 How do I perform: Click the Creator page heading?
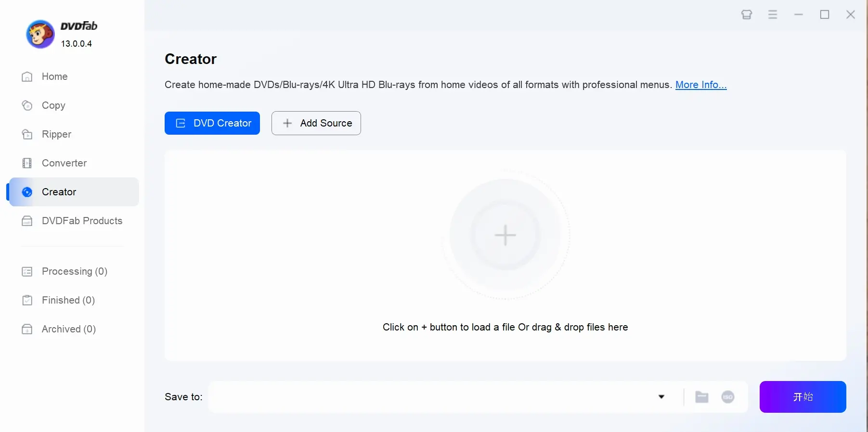tap(191, 59)
